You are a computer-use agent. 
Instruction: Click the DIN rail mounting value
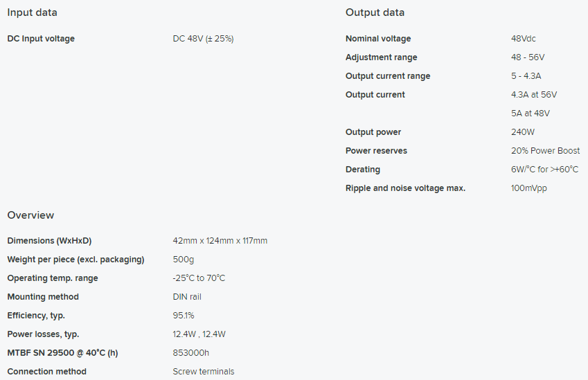(187, 297)
